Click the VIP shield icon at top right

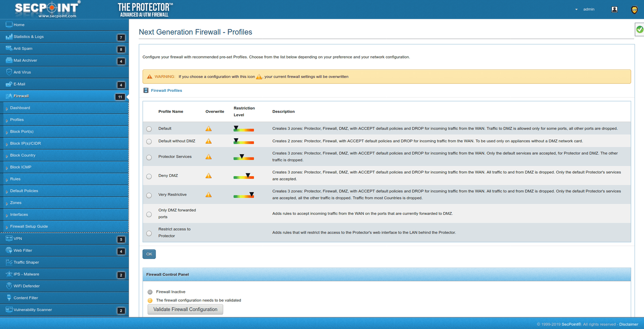634,9
